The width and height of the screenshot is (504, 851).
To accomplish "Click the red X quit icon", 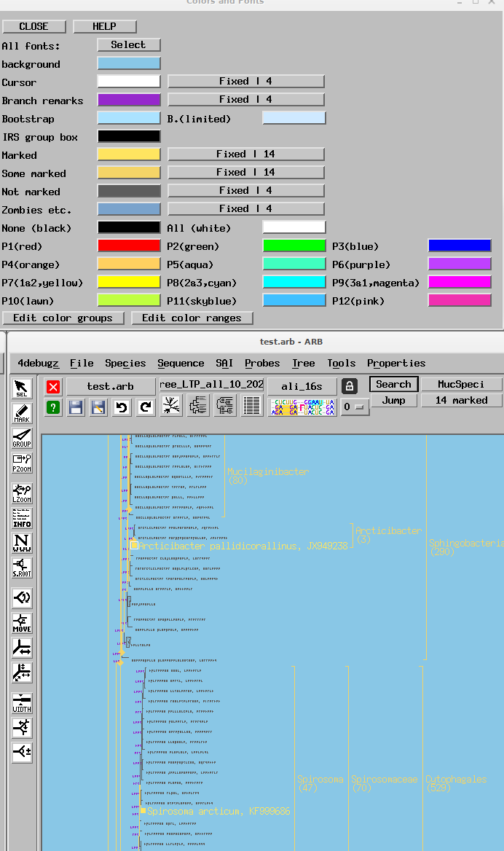I will pos(53,386).
